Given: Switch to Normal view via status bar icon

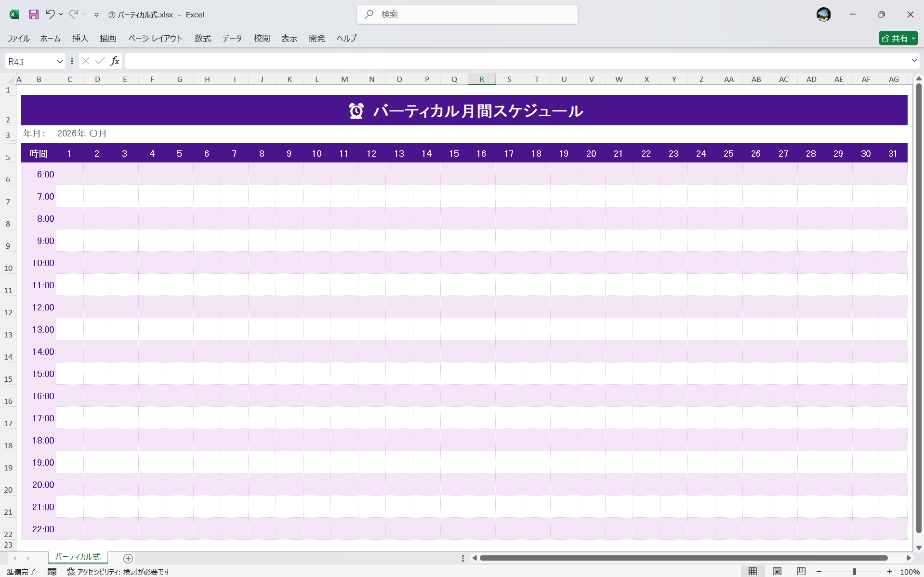Looking at the screenshot, I should point(753,571).
